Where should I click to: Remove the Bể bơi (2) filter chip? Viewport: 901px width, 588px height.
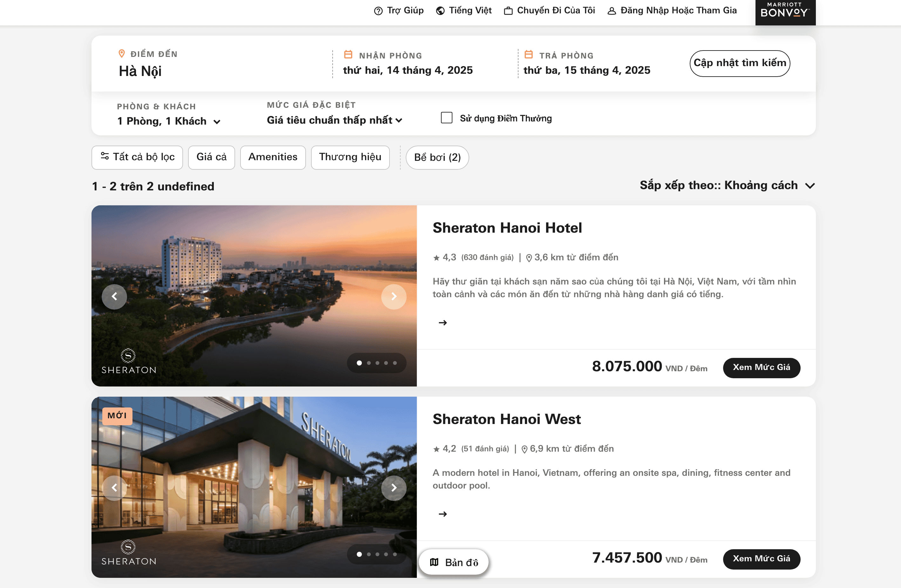tap(437, 157)
